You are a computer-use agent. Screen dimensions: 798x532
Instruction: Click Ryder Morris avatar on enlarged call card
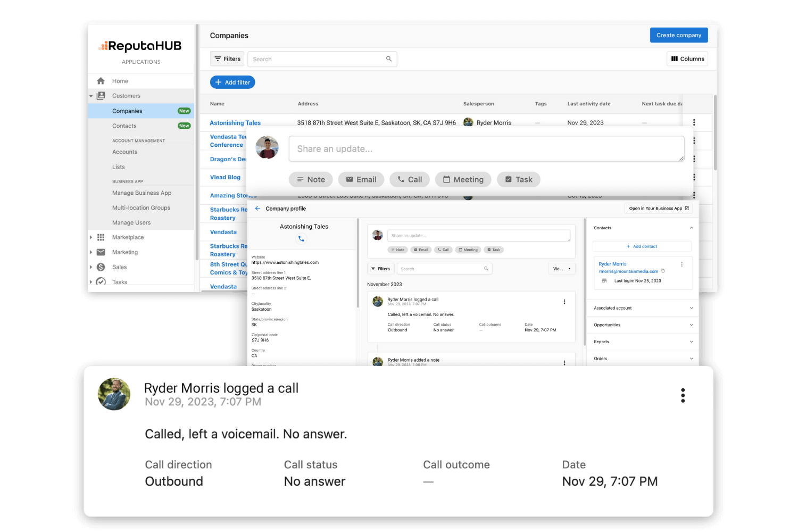[114, 394]
